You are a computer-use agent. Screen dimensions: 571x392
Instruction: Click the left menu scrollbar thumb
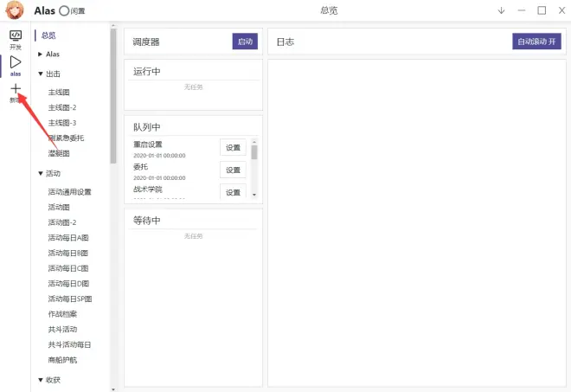coord(112,96)
